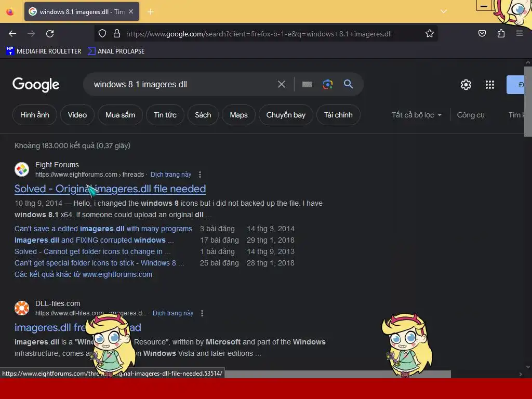Open the on-screen keyboard icon
Image resolution: width=532 pixels, height=399 pixels.
(x=307, y=84)
